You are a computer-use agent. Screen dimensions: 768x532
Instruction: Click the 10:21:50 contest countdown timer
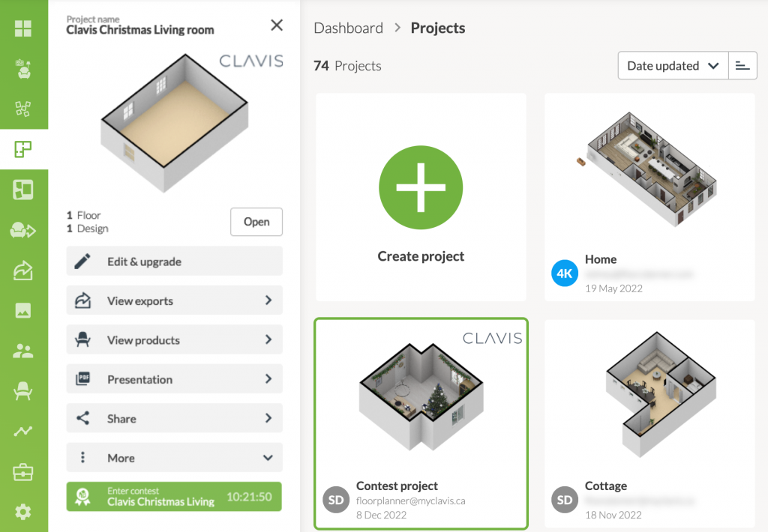coord(249,497)
